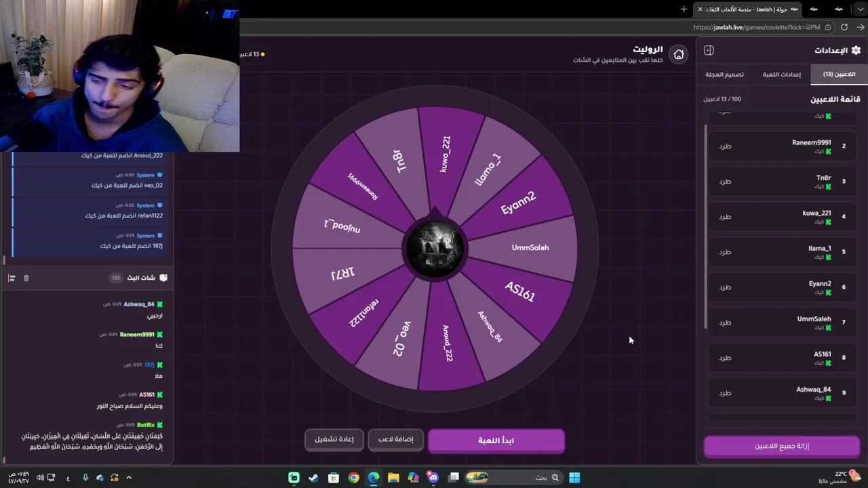Click the taskbar clock and date
The width and height of the screenshot is (868, 488).
[x=20, y=478]
